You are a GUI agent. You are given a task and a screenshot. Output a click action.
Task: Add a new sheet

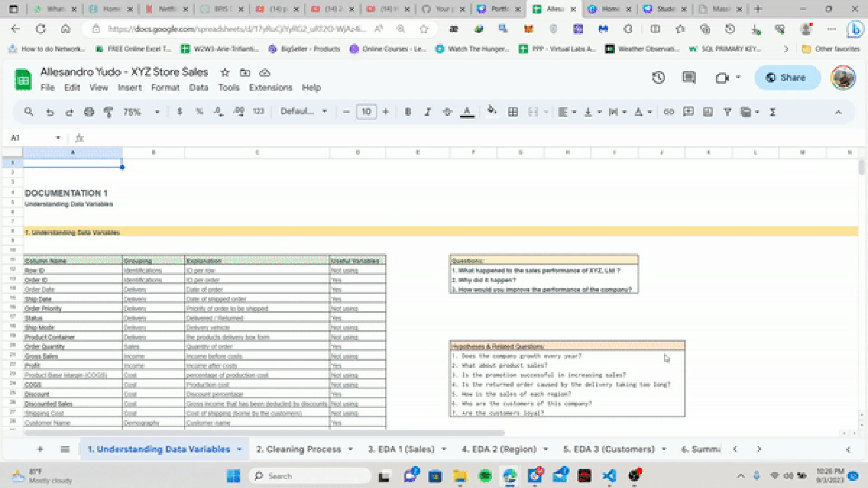coord(40,449)
